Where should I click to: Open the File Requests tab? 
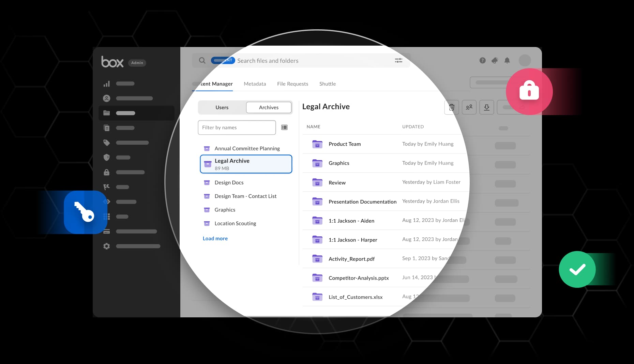coord(292,84)
